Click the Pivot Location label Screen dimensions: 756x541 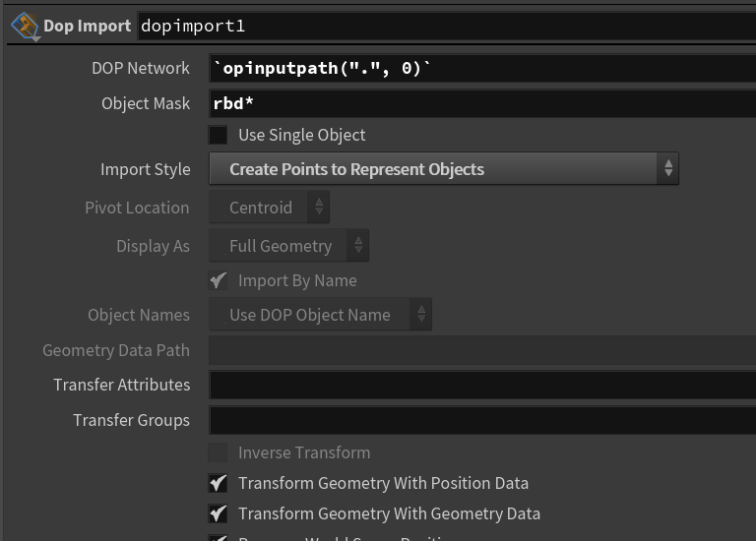[137, 208]
